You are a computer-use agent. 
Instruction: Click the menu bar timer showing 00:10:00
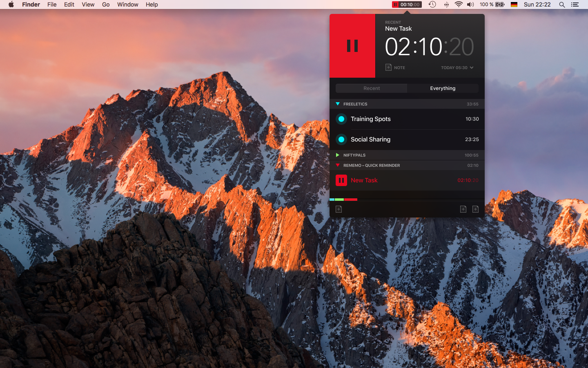pos(407,4)
